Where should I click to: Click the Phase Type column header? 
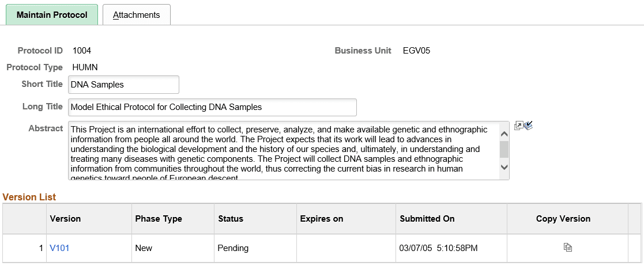click(159, 219)
